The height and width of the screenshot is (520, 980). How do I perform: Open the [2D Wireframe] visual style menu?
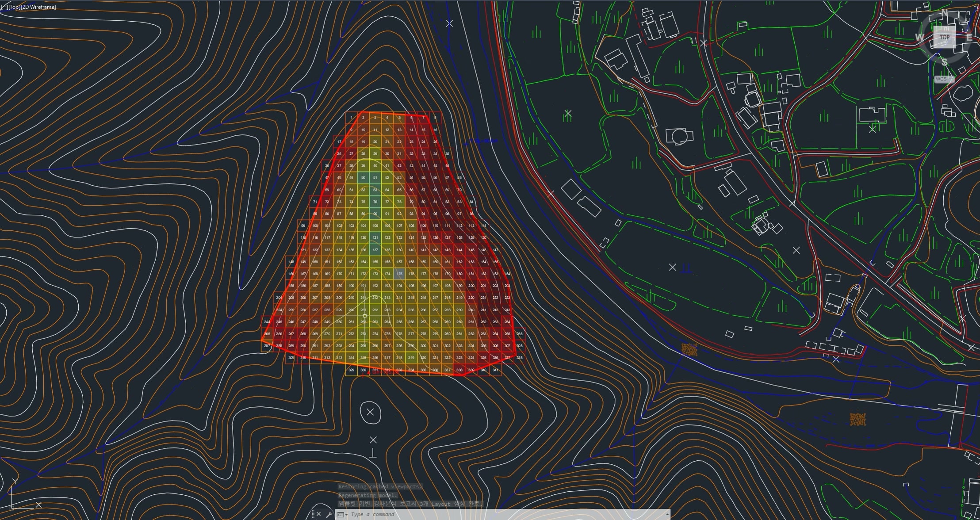click(38, 7)
